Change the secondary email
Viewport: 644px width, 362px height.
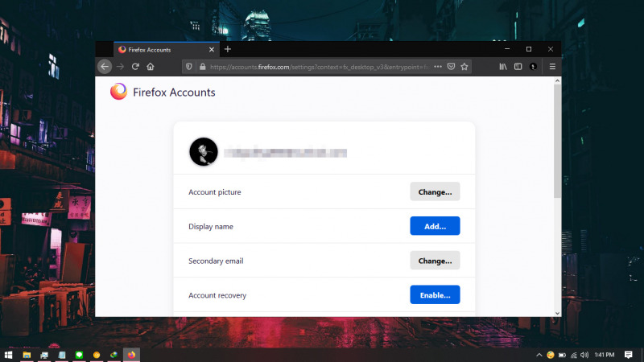(435, 261)
